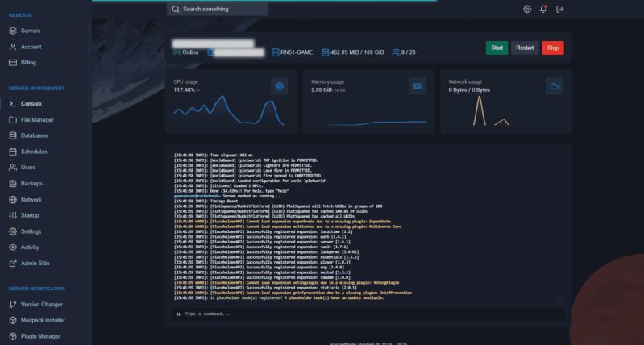Viewport: 644px width, 345px height.
Task: Click the CPU usage graph
Action: pos(228,110)
